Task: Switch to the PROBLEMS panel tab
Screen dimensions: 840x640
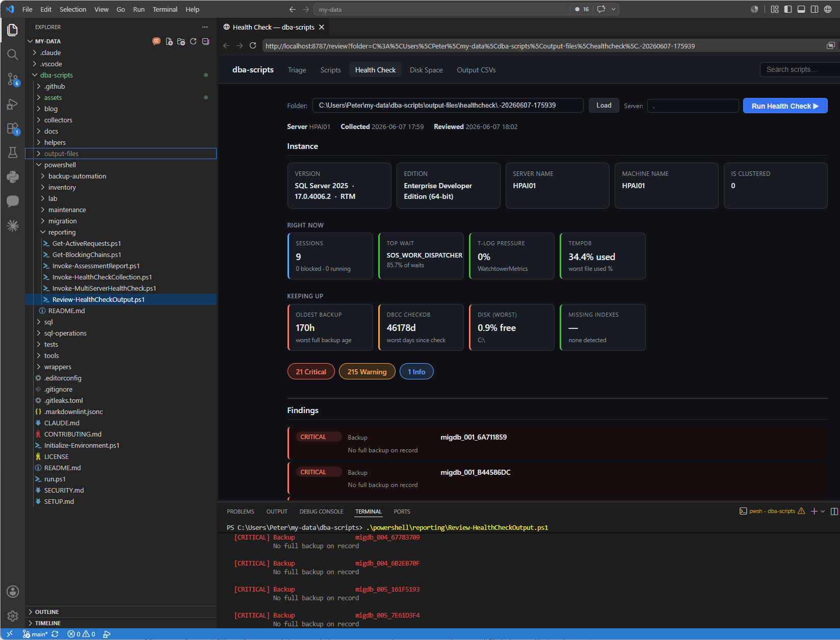Action: (x=241, y=511)
